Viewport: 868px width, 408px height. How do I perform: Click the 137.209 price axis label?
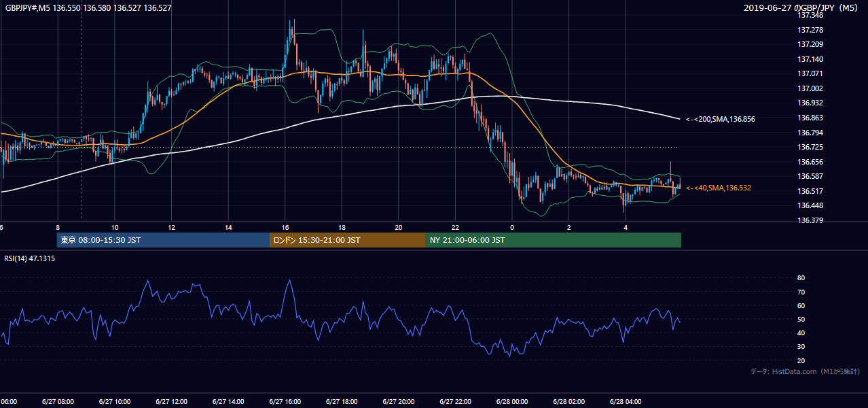tap(810, 45)
